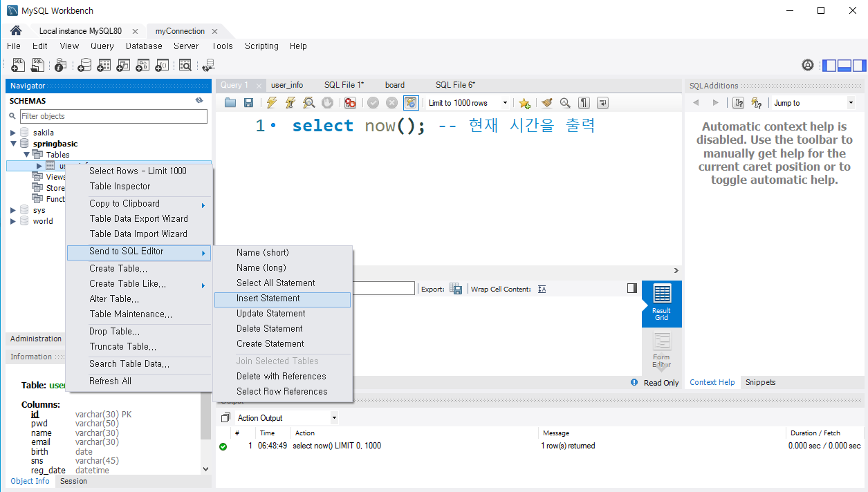Switch to the SQL File 6* tab
868x492 pixels.
[455, 85]
